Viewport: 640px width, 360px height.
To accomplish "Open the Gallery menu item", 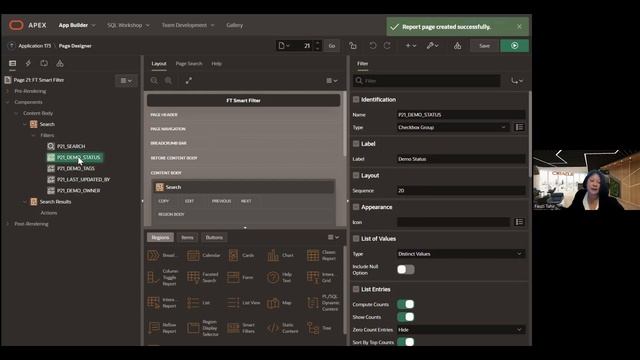I will (x=235, y=25).
